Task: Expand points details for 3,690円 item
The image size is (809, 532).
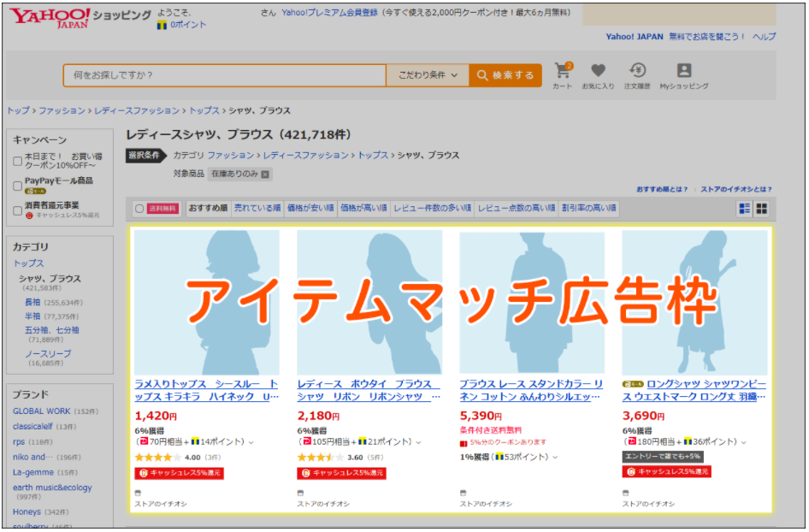Action: 745,443
